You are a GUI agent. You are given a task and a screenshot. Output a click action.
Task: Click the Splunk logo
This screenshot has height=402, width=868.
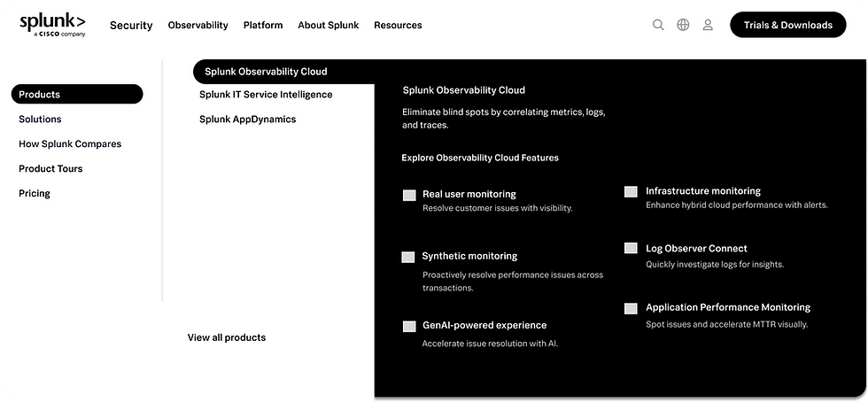point(53,25)
